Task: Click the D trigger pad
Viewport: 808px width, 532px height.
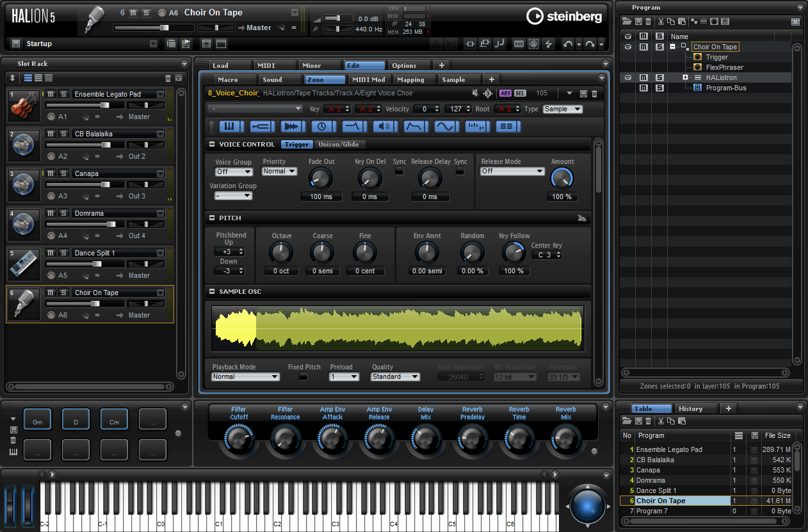Action: point(76,420)
